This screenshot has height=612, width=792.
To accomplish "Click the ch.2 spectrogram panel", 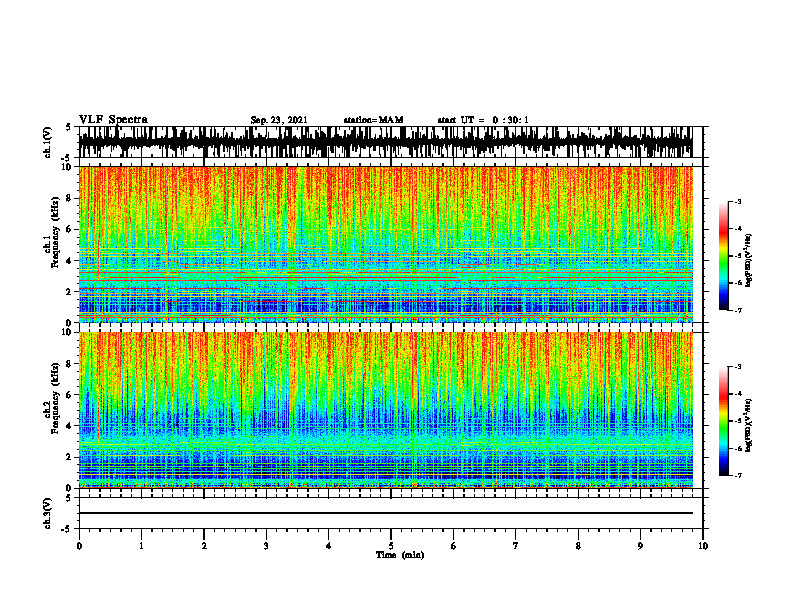I will coord(385,410).
